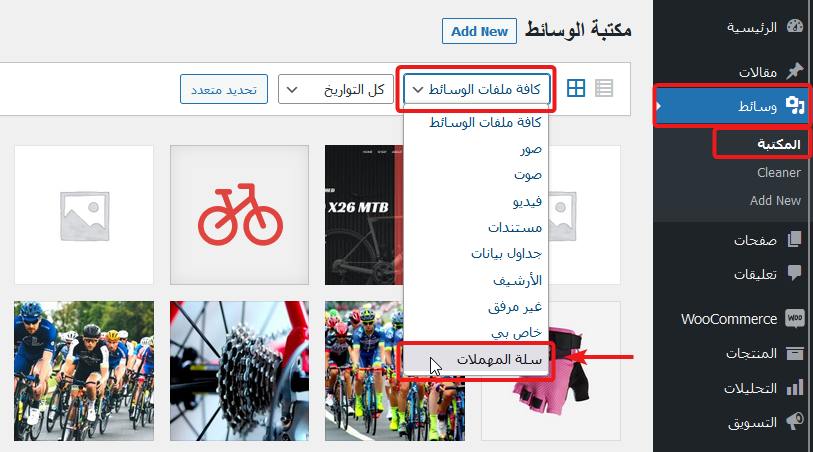The image size is (813, 452).
Task: Click the Add New button beside the title
Action: click(479, 31)
